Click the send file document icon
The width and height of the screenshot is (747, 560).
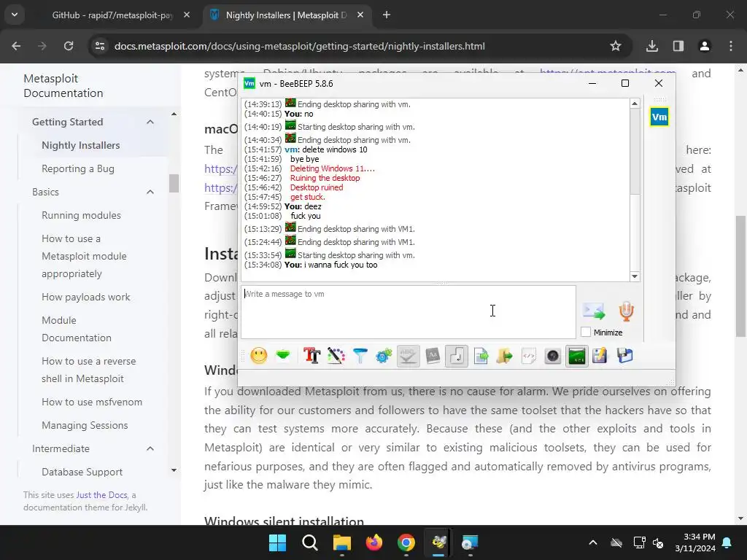click(481, 356)
